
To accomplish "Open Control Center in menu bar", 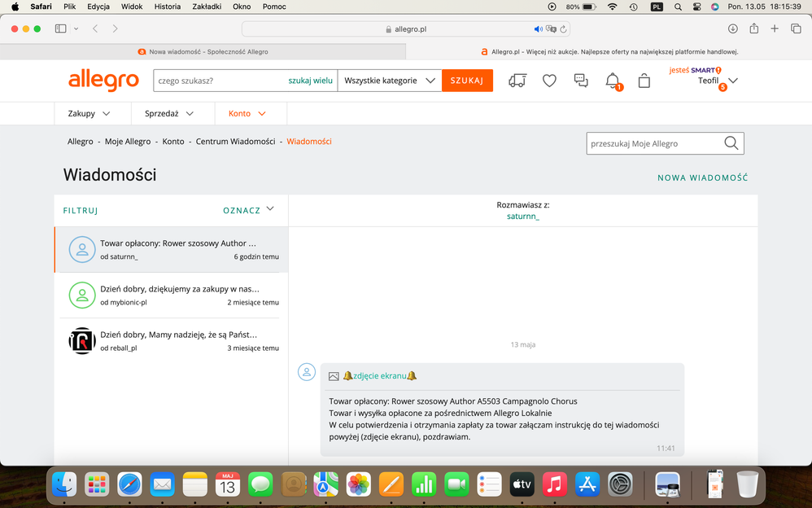I will tap(696, 7).
